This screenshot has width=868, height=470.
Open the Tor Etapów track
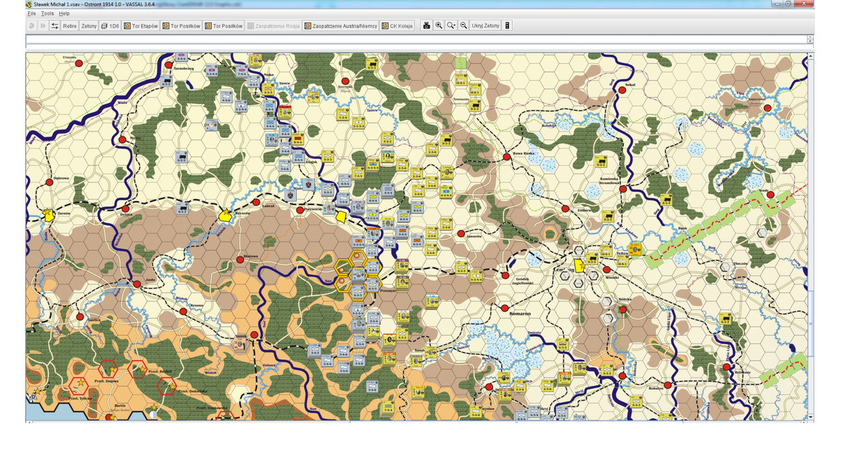(x=141, y=26)
